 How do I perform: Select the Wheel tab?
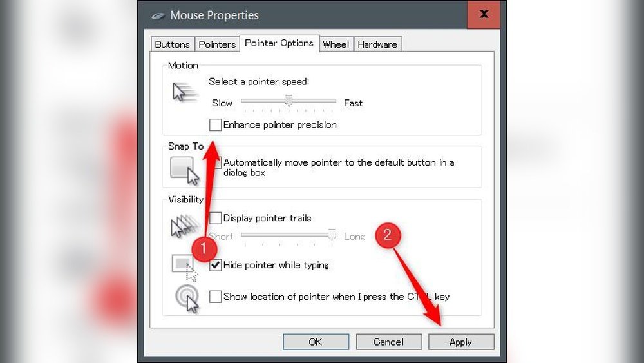[336, 44]
